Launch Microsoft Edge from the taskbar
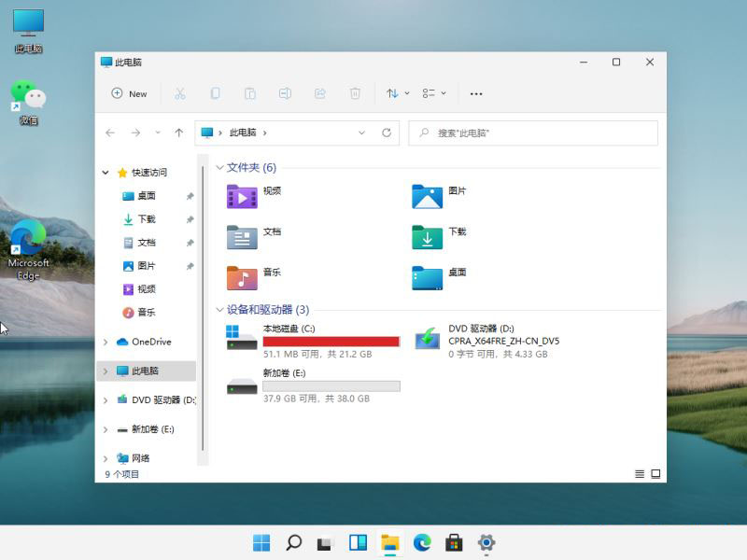Viewport: 747px width, 560px height. (422, 541)
